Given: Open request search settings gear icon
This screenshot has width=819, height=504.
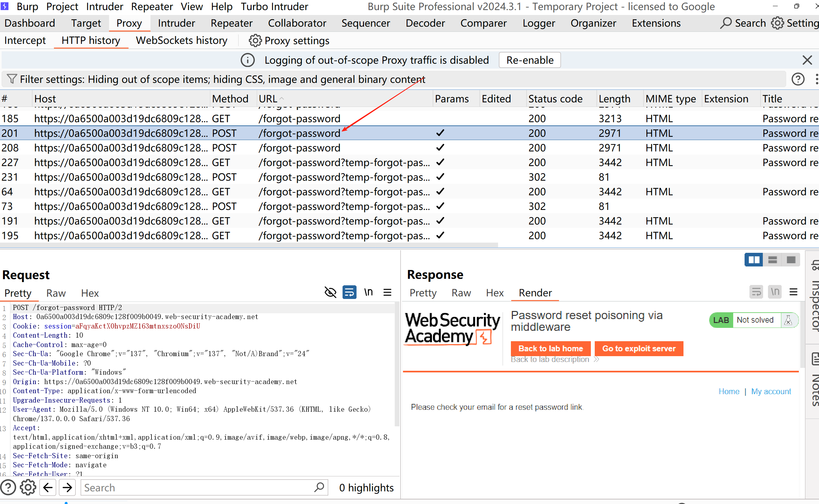Looking at the screenshot, I should tap(28, 488).
